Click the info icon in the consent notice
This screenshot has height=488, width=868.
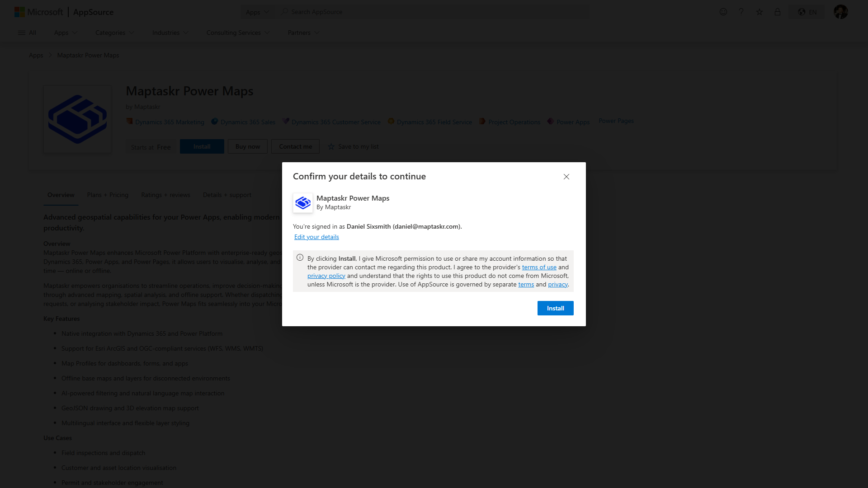[x=300, y=257]
